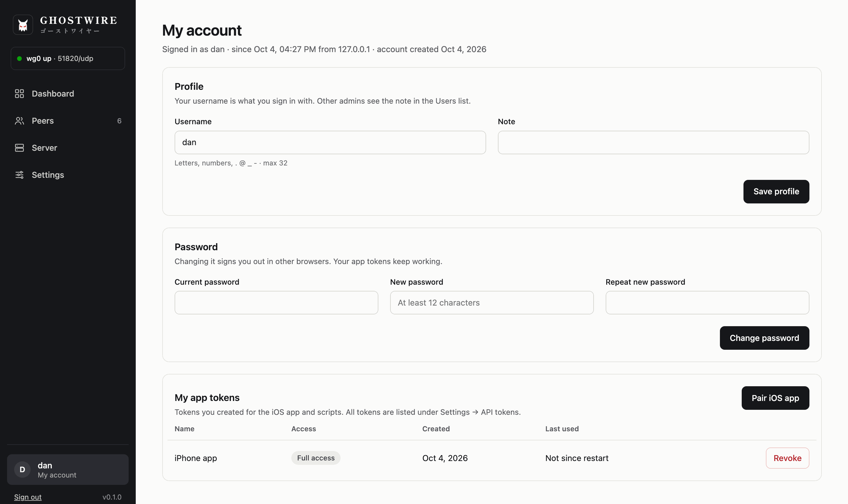Click the Repeat new password label
This screenshot has width=848, height=504.
coord(645,282)
